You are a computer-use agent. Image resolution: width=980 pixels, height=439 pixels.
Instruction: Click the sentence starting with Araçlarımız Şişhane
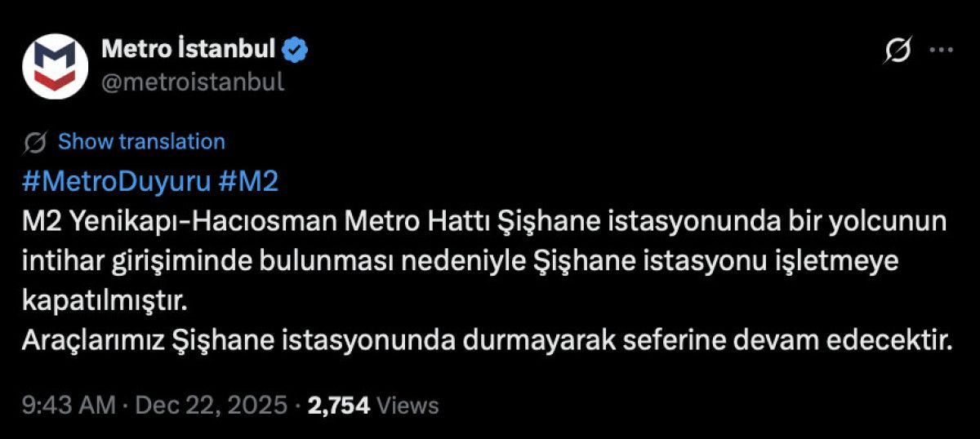point(488,339)
